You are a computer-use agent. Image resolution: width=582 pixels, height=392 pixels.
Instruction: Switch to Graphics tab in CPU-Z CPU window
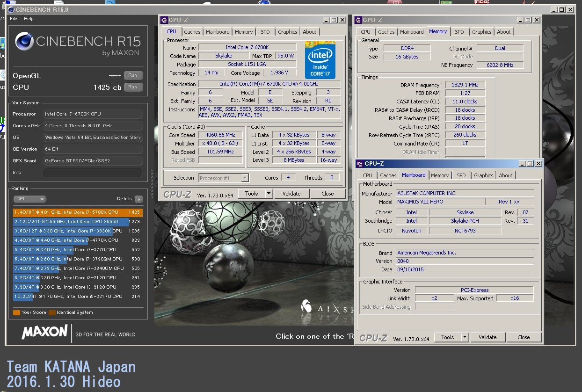click(x=287, y=32)
